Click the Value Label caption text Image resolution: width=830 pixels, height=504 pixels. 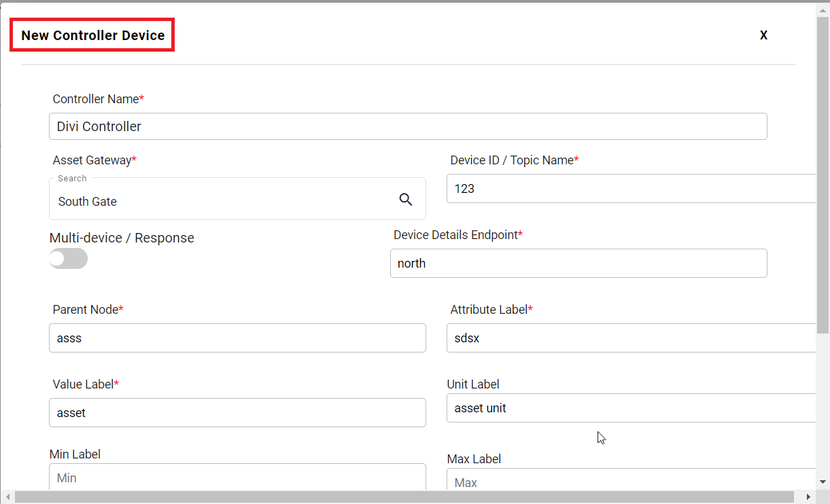[x=86, y=384]
